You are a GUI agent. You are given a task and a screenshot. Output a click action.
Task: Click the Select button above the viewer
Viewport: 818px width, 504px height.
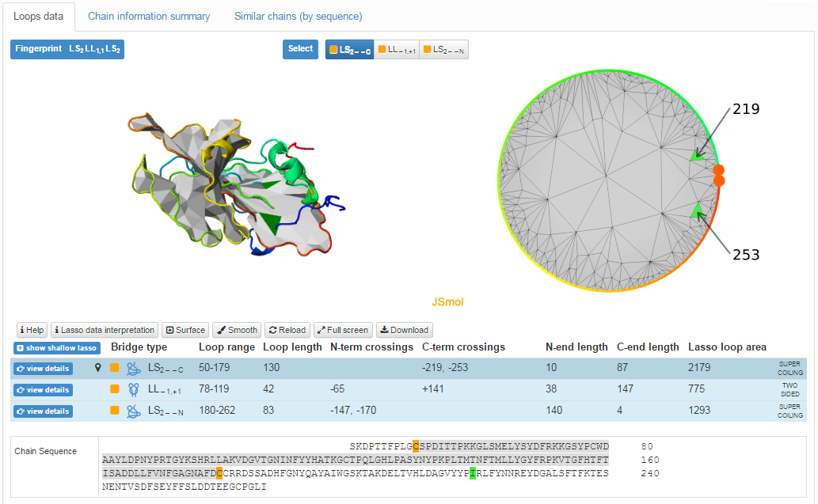point(300,48)
